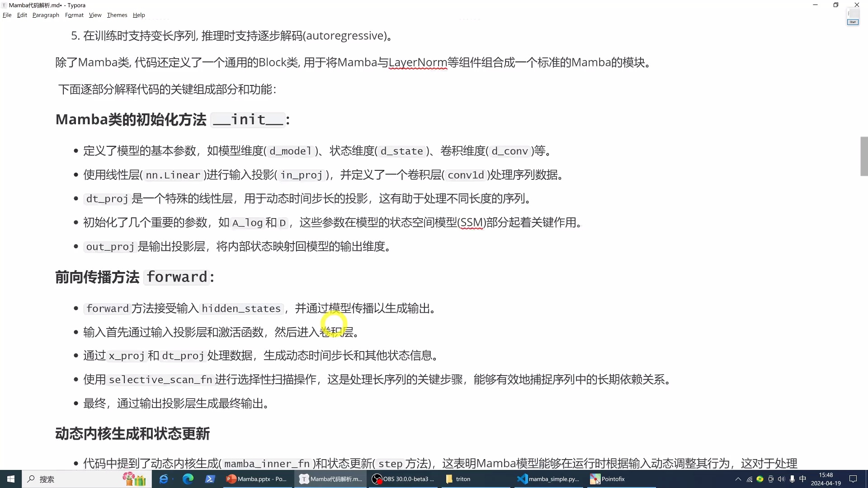Mute system volume from the tray speaker icon
The width and height of the screenshot is (868, 488).
[782, 479]
